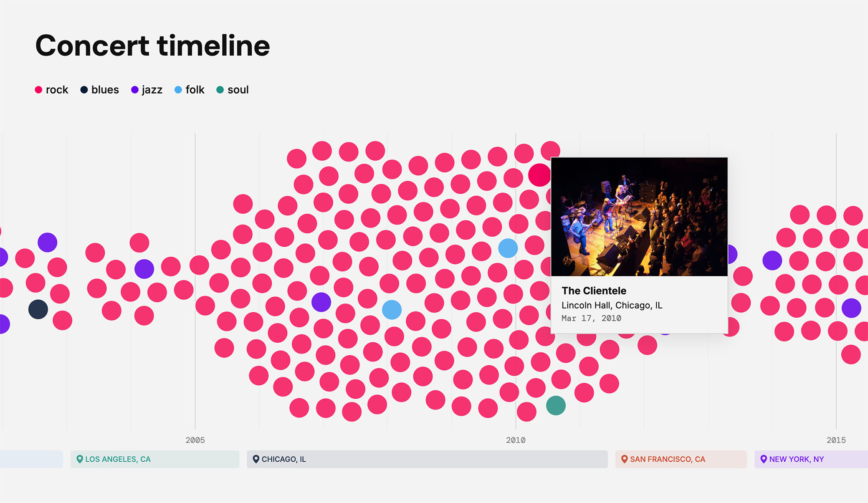
Task: Toggle the soul genre legend swatch
Action: 220,89
